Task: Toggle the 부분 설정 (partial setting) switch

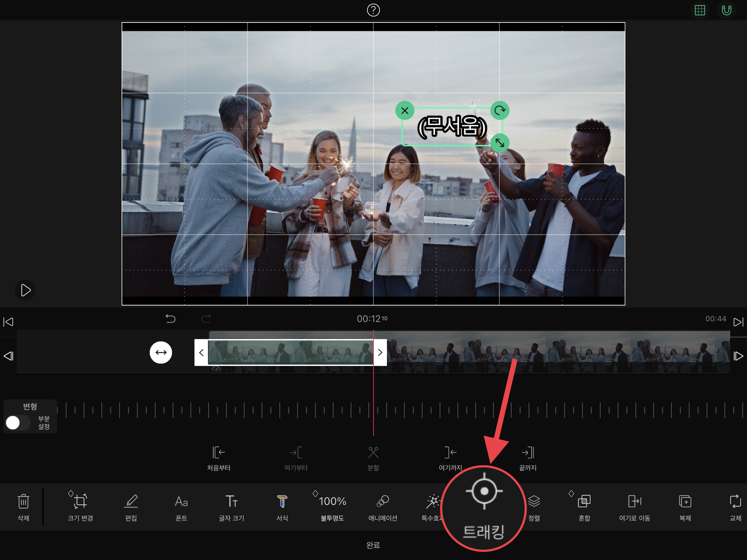Action: tap(17, 423)
